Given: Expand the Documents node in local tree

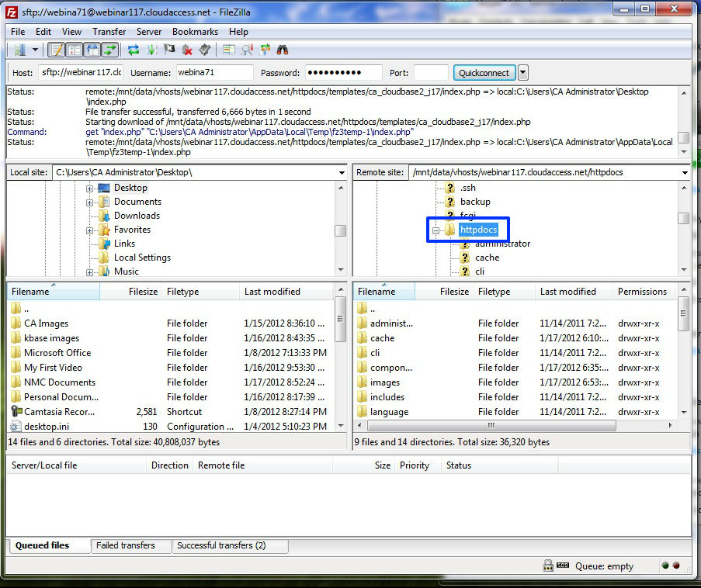Looking at the screenshot, I should pos(90,202).
